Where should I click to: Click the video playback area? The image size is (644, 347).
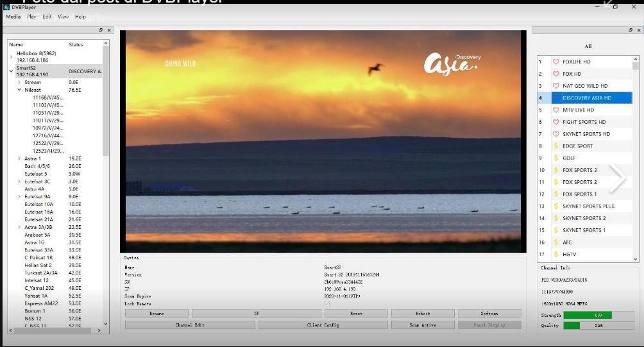[x=323, y=141]
